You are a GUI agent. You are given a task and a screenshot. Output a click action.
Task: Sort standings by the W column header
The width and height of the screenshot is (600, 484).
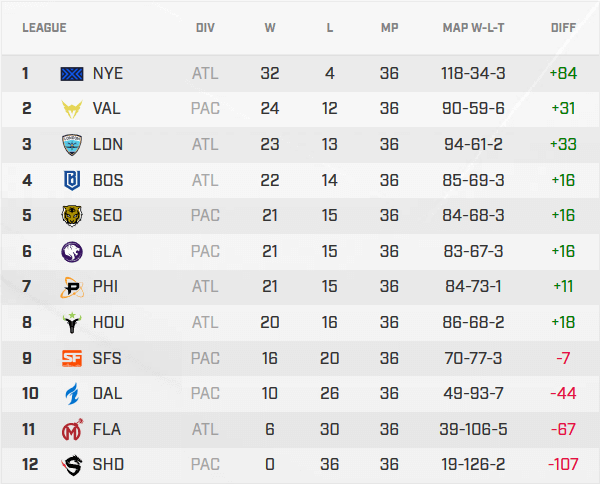click(x=270, y=28)
